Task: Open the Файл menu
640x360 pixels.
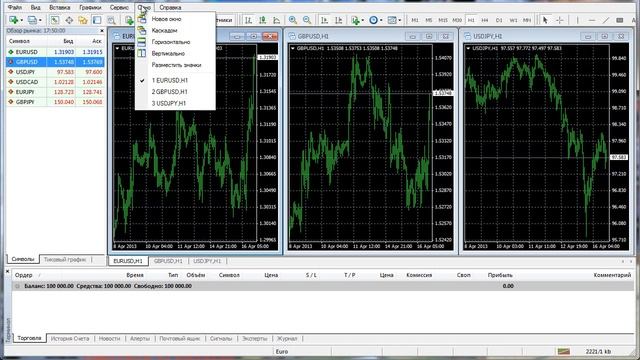Action: coord(15,7)
